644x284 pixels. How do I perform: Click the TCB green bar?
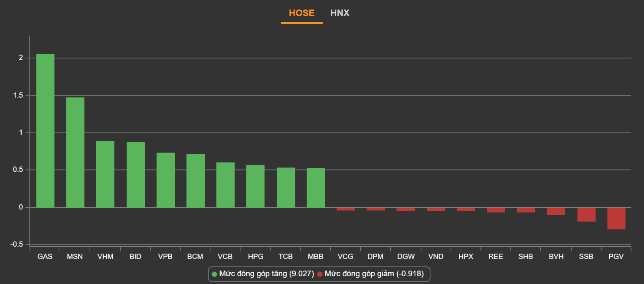[285, 187]
